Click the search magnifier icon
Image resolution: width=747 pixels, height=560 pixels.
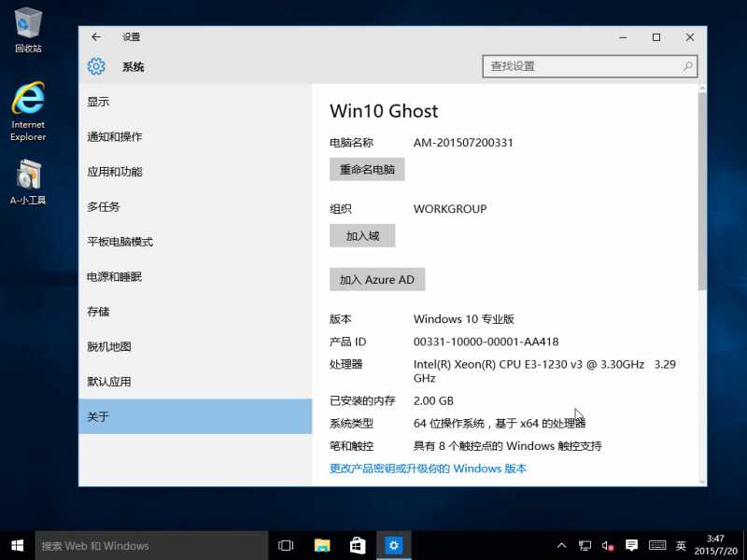pos(687,66)
